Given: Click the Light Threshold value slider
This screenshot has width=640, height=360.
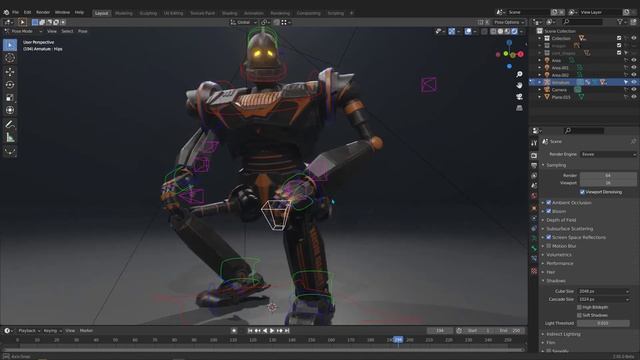Looking at the screenshot, I should point(603,323).
